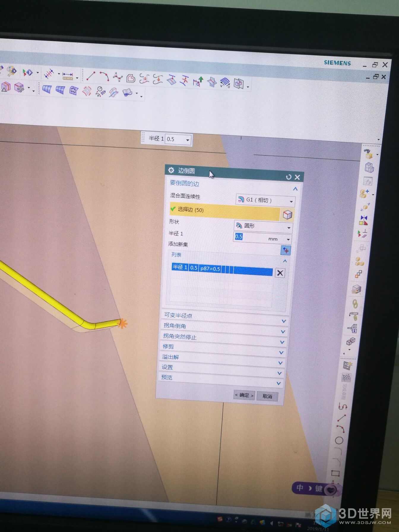This screenshot has height=532, width=399.
Task: Click the 确定 OK button
Action: coord(244,395)
